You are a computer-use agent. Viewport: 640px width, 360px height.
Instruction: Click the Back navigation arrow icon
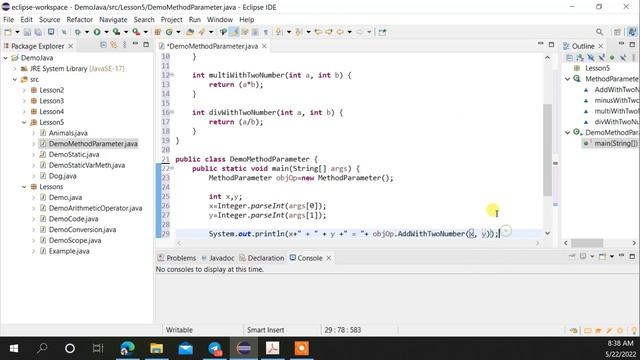click(x=340, y=32)
